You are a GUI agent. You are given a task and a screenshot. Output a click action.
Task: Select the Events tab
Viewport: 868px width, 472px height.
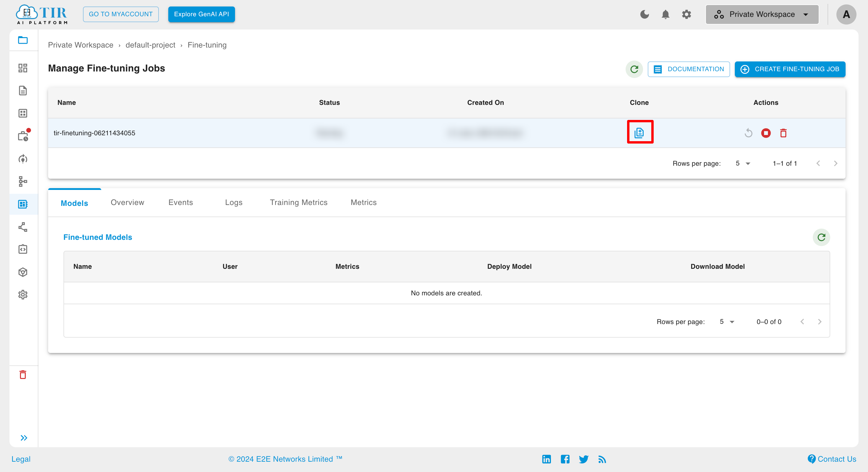(x=181, y=202)
